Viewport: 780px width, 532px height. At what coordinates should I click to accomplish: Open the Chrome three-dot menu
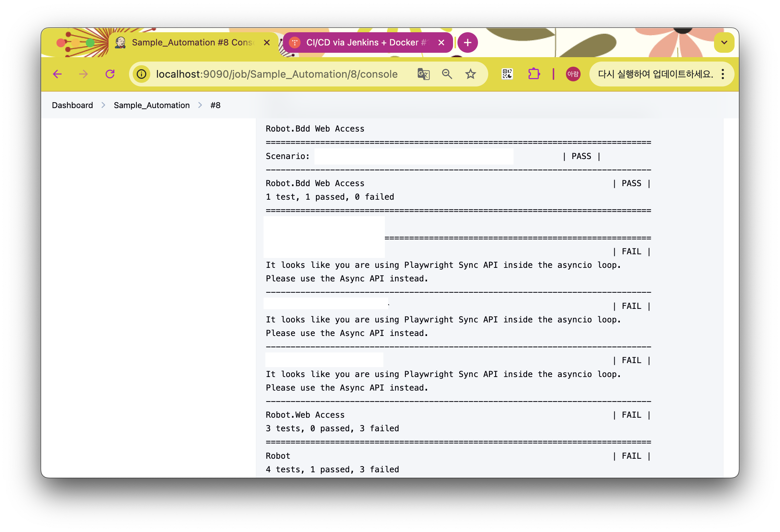[723, 74]
